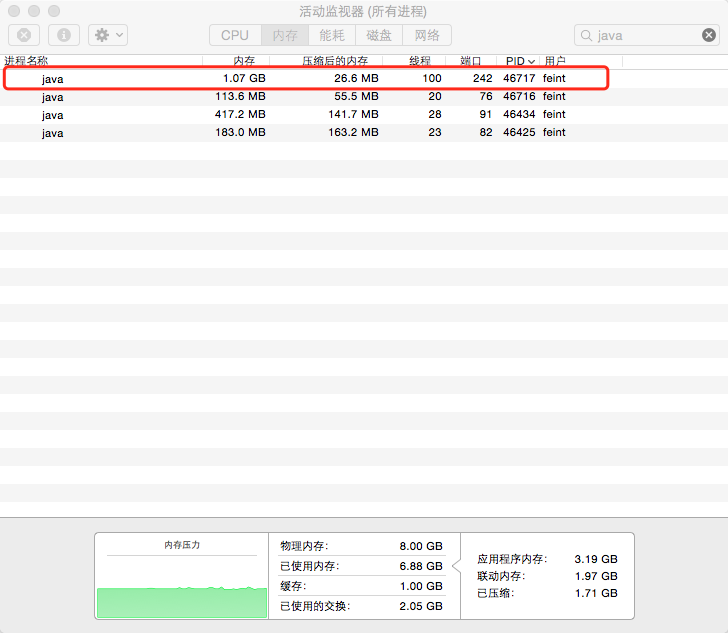Screen dimensions: 728x633
Task: Sort by 端口 column header
Action: (x=471, y=61)
